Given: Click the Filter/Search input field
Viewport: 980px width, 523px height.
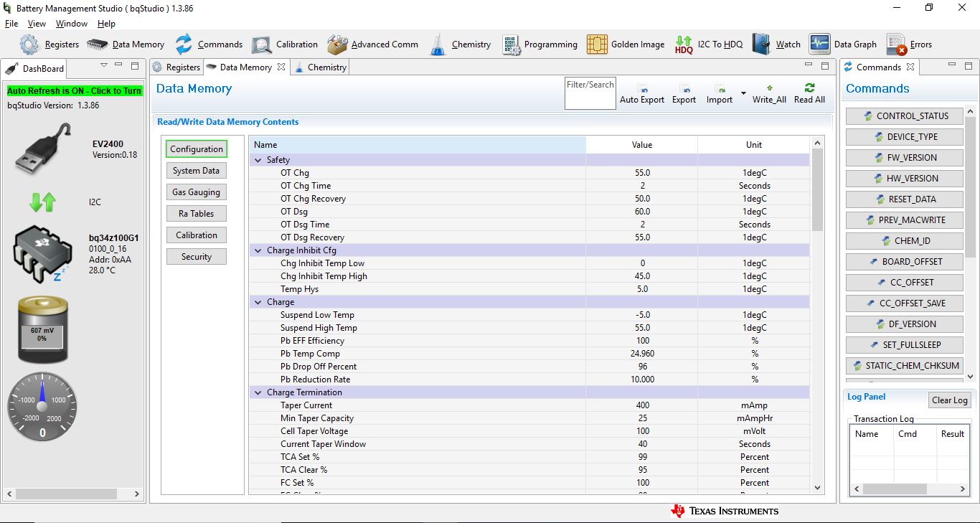Looking at the screenshot, I should coord(590,93).
